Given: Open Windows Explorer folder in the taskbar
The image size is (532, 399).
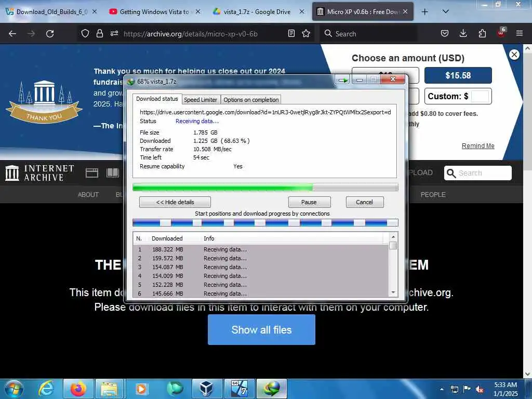Looking at the screenshot, I should 109,389.
